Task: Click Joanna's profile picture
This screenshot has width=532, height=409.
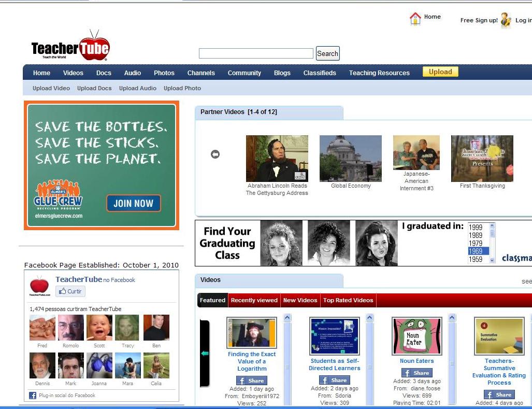Action: pos(99,365)
